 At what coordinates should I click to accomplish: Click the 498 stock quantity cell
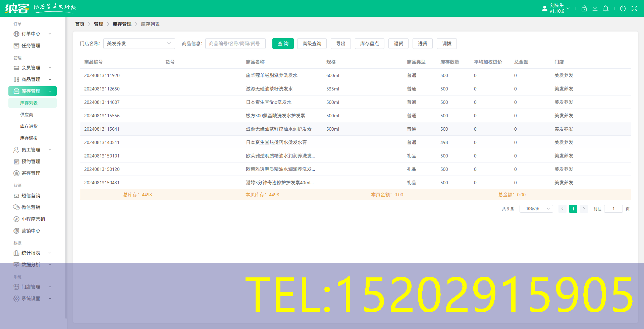444,142
